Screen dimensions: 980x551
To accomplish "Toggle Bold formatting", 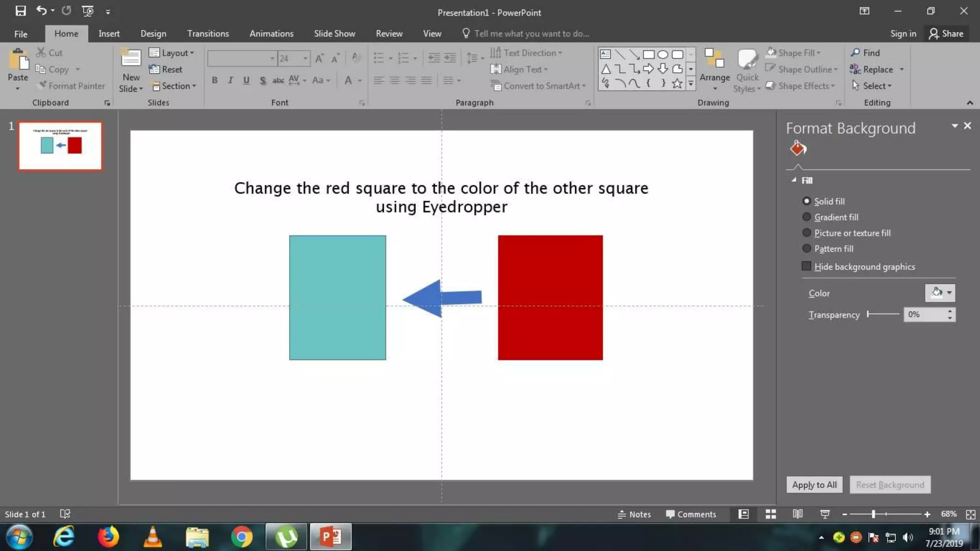I will [215, 80].
